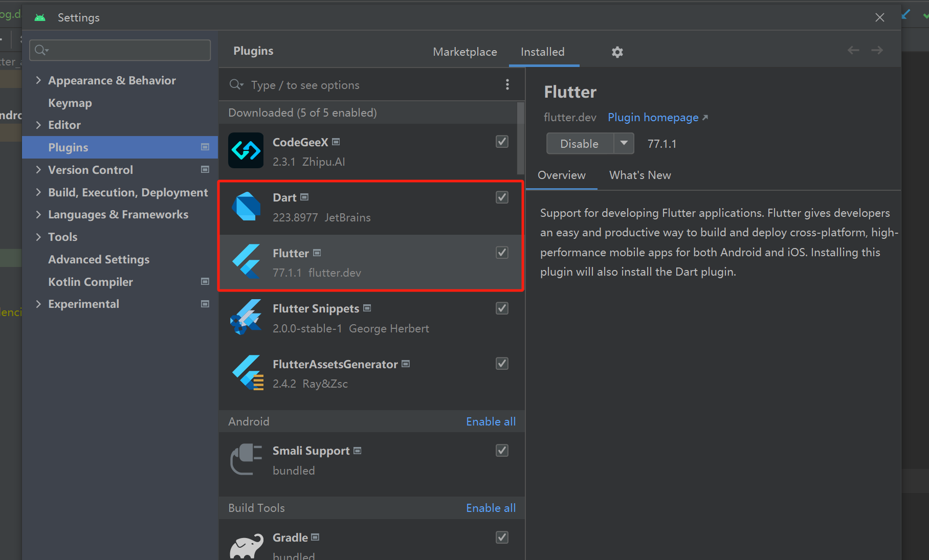The image size is (929, 560).
Task: Click the project-level marker icon beside Plugins
Action: 205,147
